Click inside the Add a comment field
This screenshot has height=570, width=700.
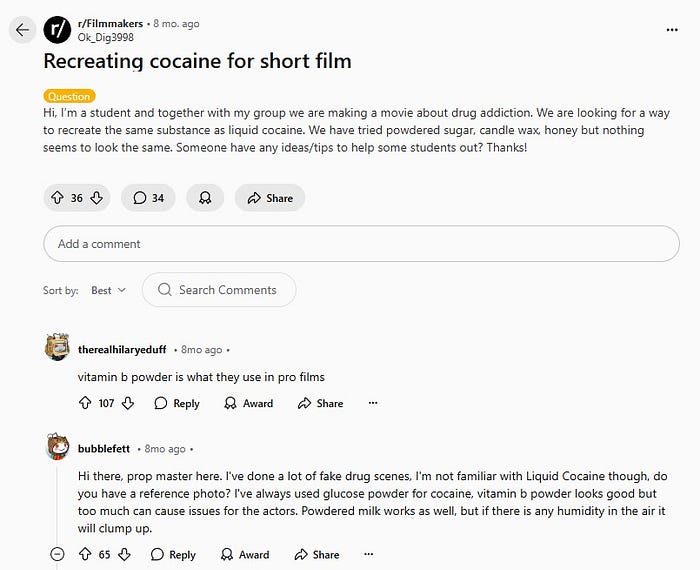[x=361, y=244]
